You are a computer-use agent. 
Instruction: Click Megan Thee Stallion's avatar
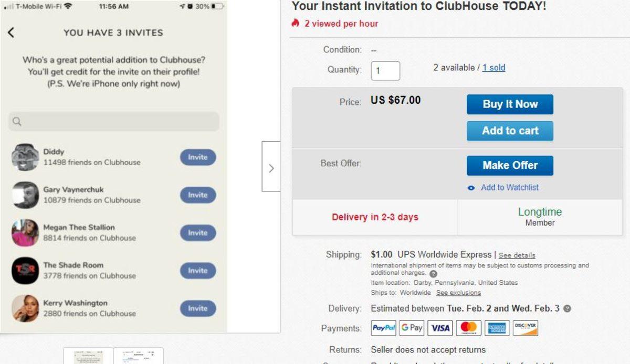pos(25,233)
